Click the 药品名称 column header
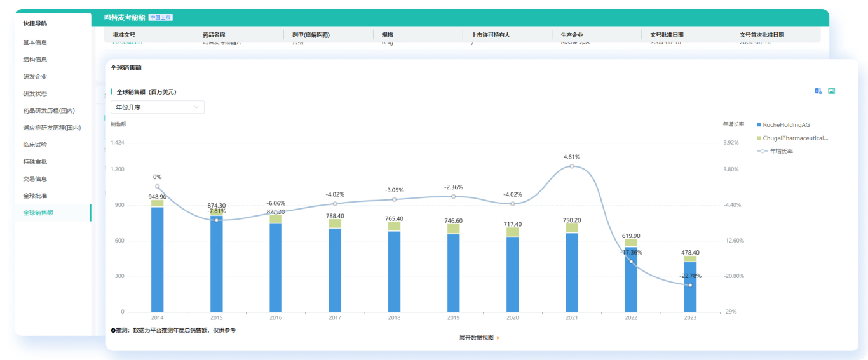 214,35
